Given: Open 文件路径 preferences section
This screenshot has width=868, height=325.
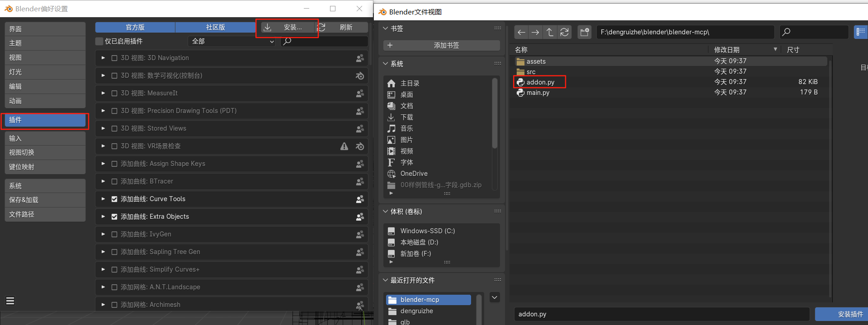Looking at the screenshot, I should (x=45, y=214).
